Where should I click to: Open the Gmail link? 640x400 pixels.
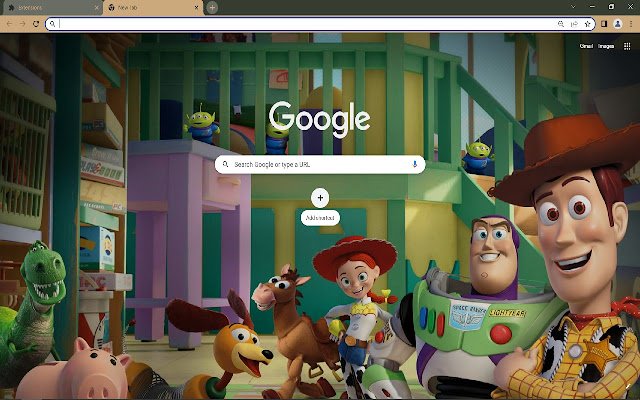pos(586,46)
